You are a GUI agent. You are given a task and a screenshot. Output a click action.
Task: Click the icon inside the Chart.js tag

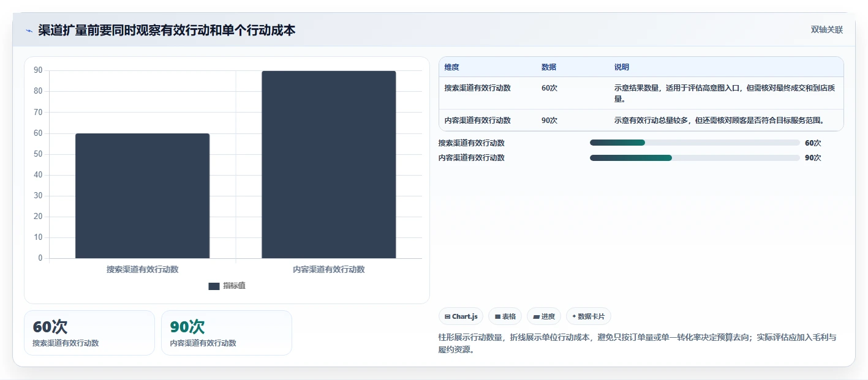[x=448, y=317]
